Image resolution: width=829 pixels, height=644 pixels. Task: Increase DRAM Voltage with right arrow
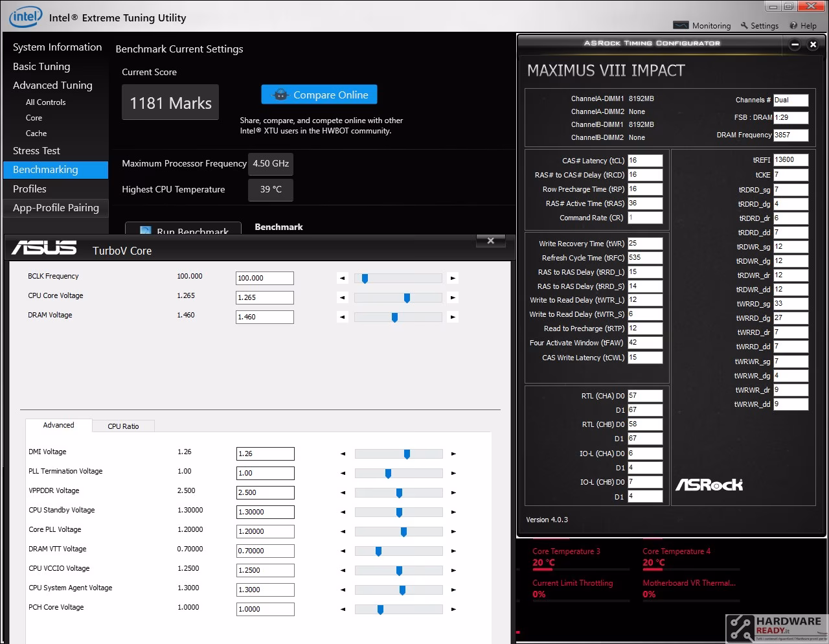click(453, 317)
